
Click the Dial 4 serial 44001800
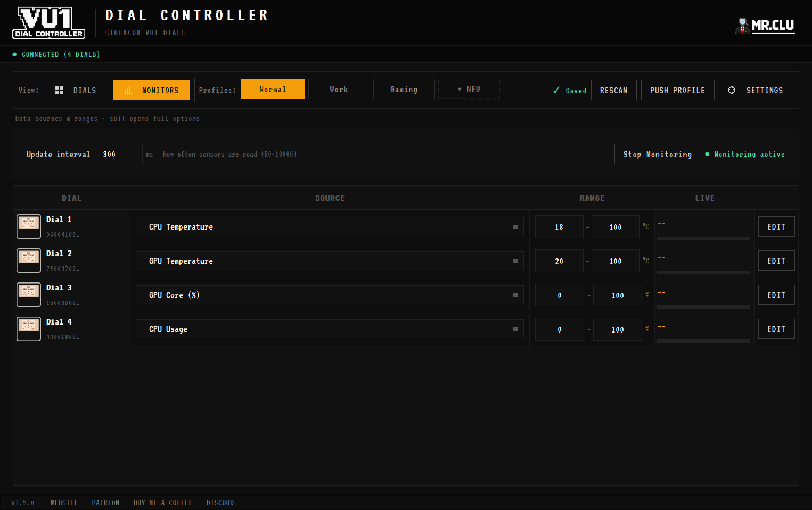[x=62, y=337]
